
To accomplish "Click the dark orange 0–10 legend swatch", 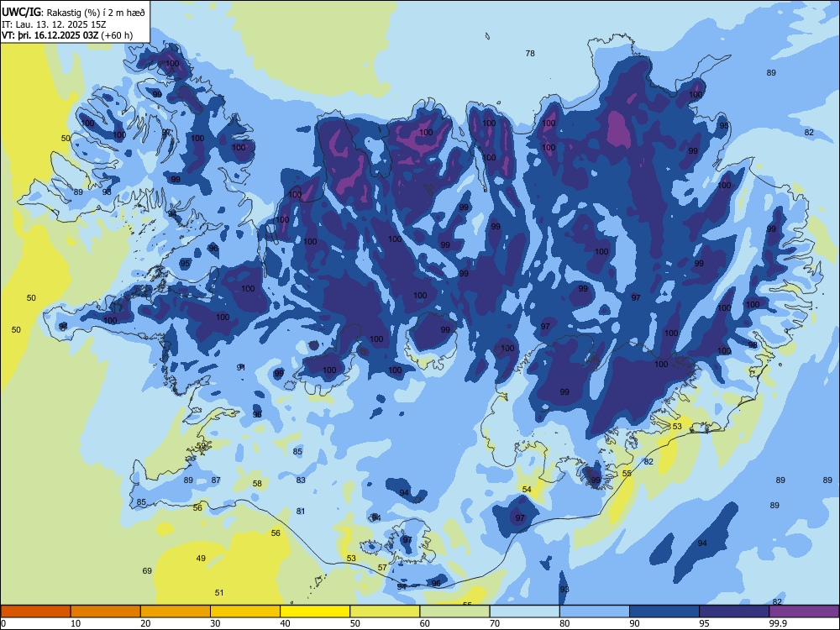I will pos(35,612).
